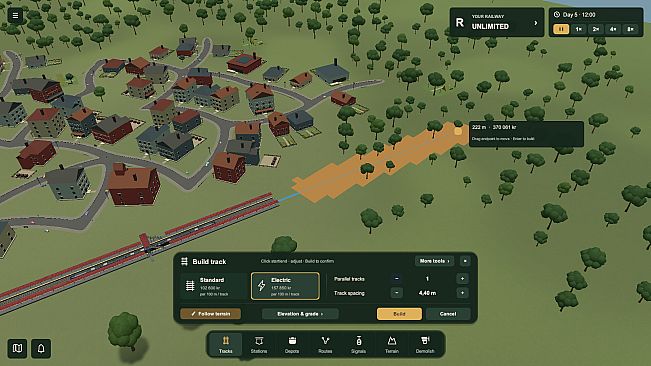
Task: Open the notifications bell
Action: [x=41, y=348]
